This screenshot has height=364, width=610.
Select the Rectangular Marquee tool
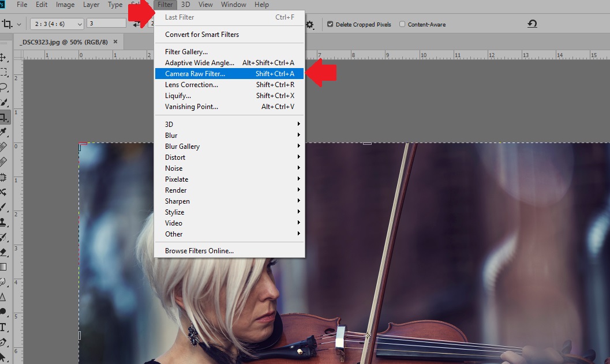(x=3, y=73)
